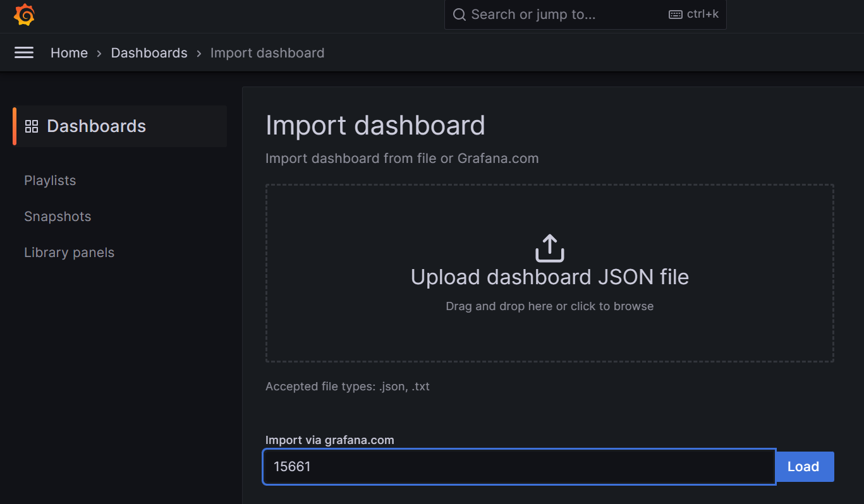Click the Dashboards grid icon in sidebar
The height and width of the screenshot is (504, 864).
(x=32, y=126)
